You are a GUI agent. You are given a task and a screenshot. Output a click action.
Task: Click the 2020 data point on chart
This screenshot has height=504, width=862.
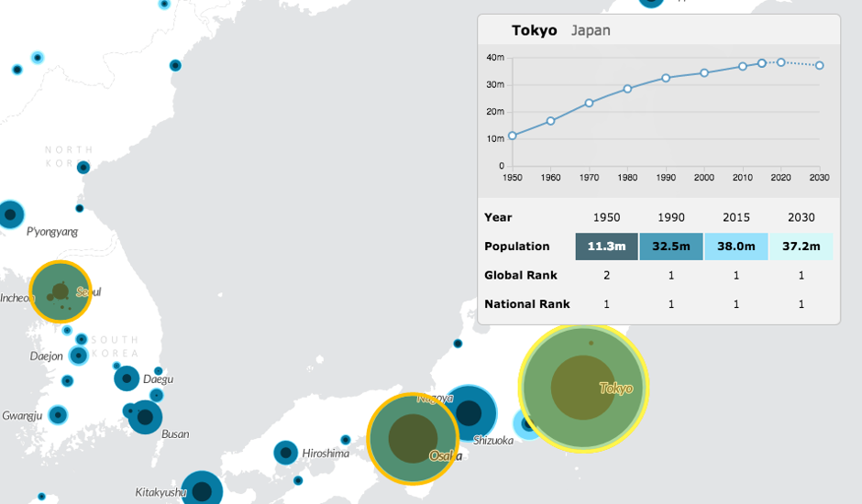[x=780, y=62]
